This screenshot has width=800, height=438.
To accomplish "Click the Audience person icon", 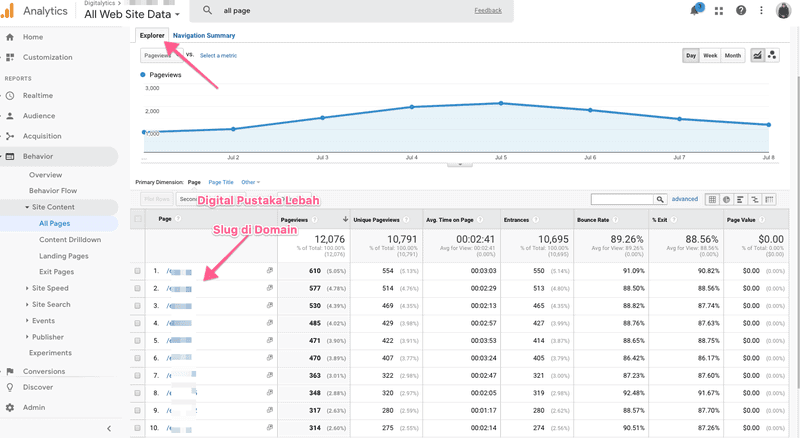I will (10, 116).
